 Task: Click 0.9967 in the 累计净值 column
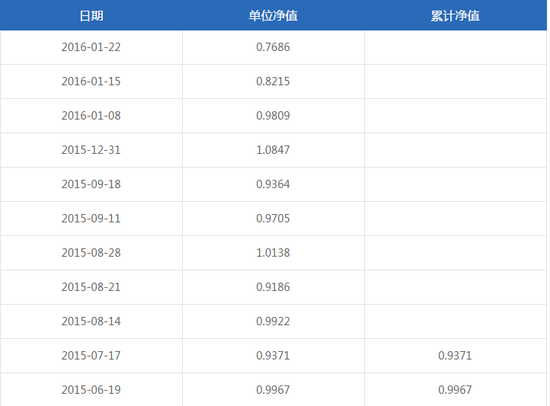tap(455, 390)
